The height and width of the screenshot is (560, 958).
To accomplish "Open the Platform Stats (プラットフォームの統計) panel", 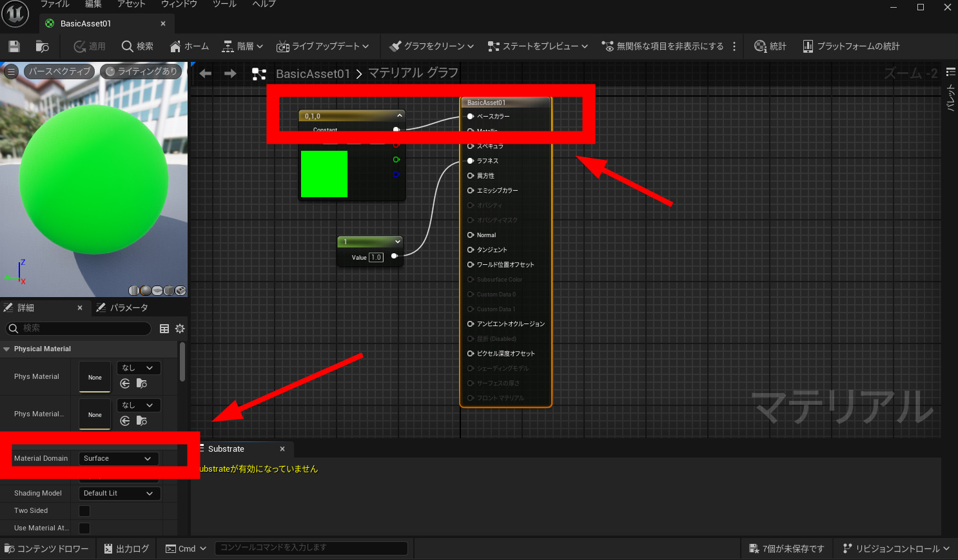I will pos(851,46).
